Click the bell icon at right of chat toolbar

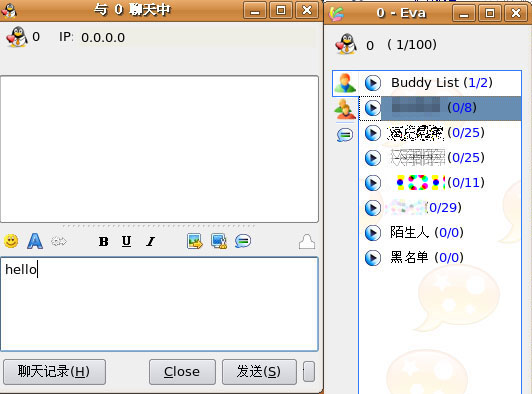point(307,242)
